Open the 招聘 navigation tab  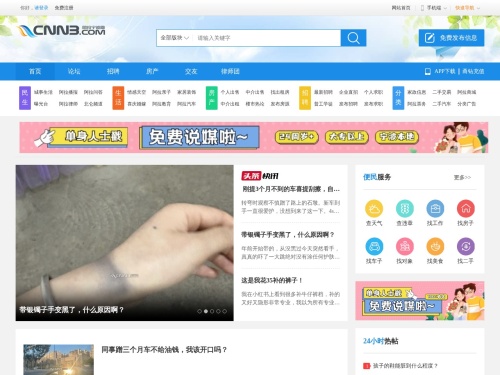pyautogui.click(x=113, y=71)
